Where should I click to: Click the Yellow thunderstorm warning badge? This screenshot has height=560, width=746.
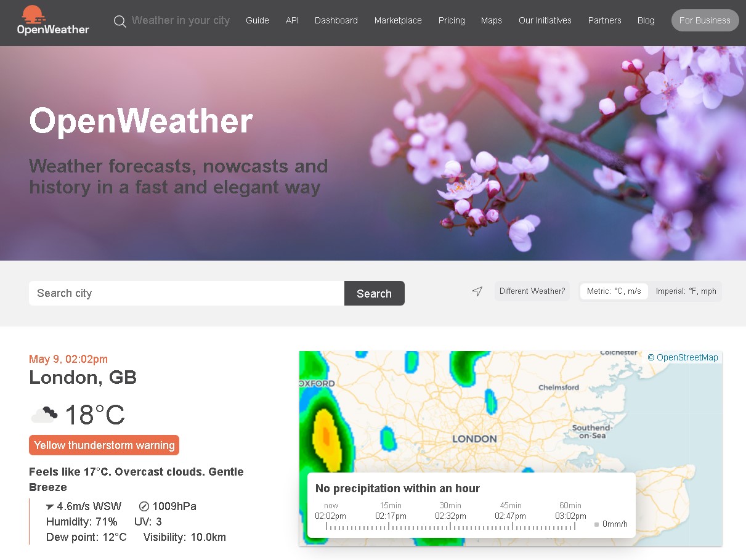[104, 445]
